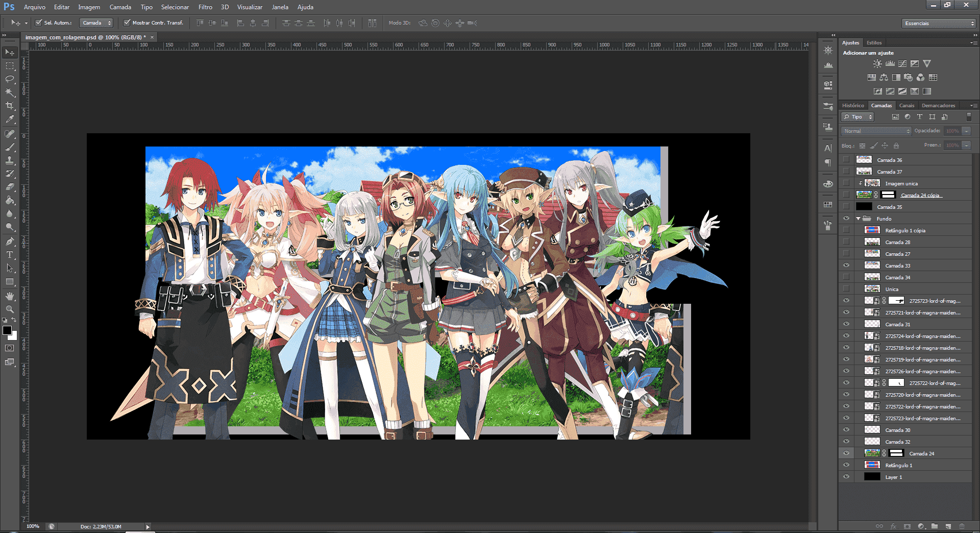Close the imagem_com_rolagem.psd document tab

(x=152, y=37)
